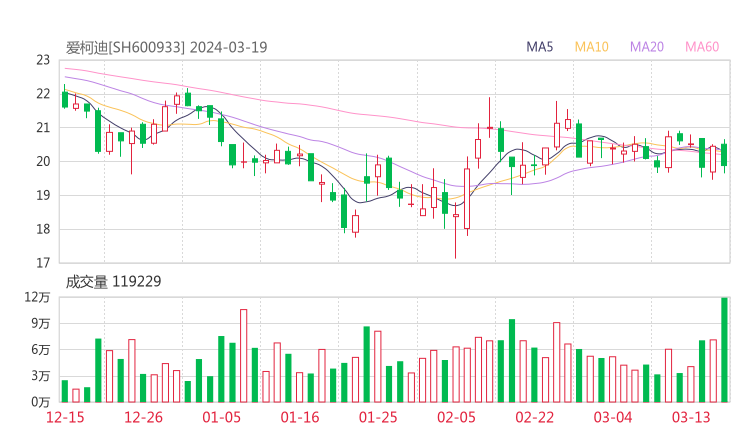740x440 pixels.
Task: Click the 12万 volume axis label
Action: click(37, 297)
